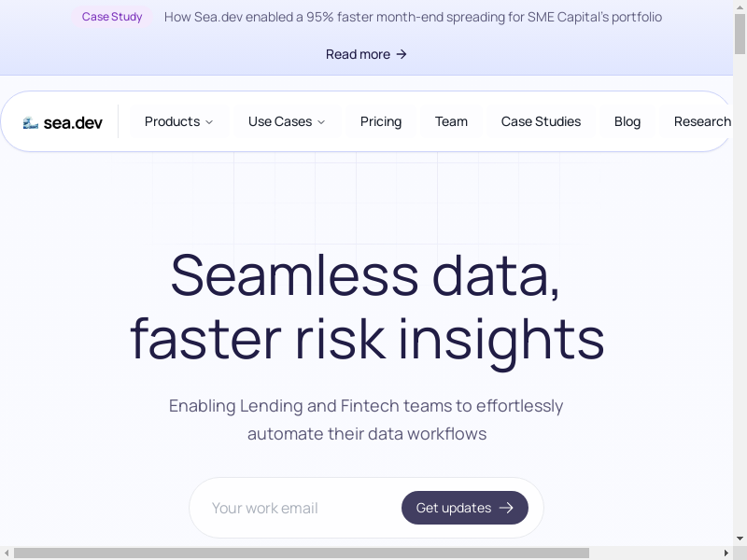Expand the Use Cases dropdown chevron
Image resolution: width=747 pixels, height=560 pixels.
pos(321,122)
